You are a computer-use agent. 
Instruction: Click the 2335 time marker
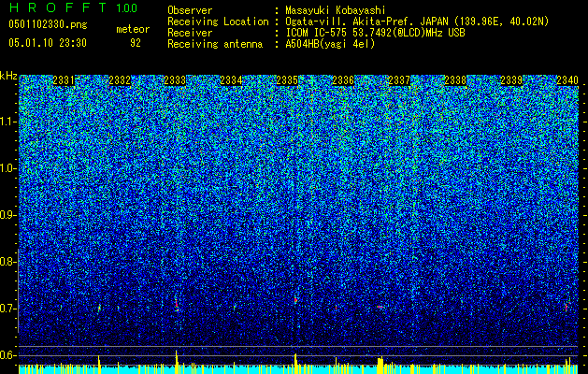point(287,80)
